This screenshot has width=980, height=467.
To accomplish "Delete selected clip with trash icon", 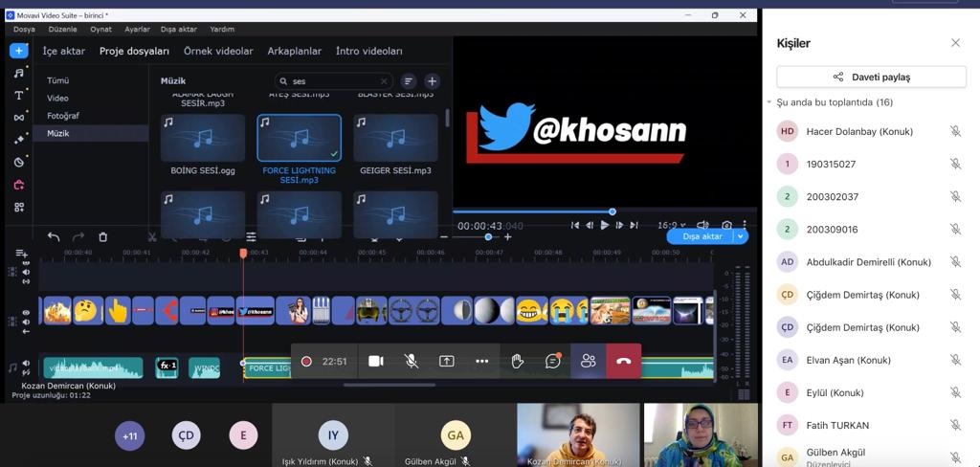I will [x=103, y=237].
